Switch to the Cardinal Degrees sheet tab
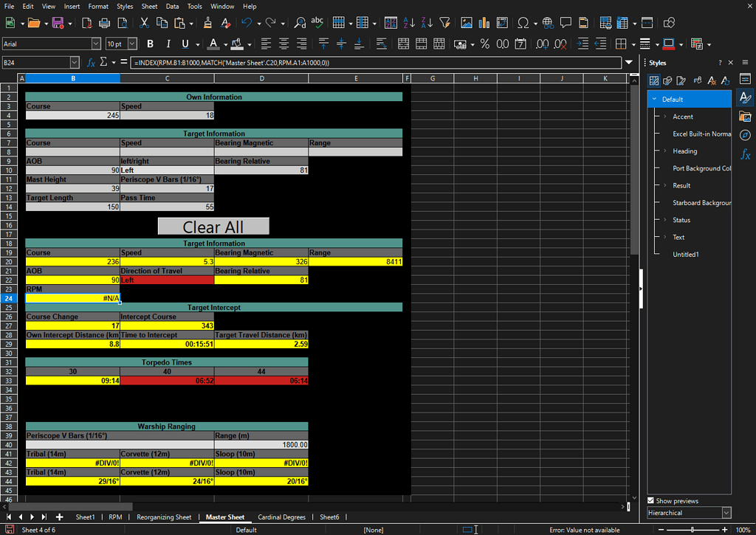This screenshot has height=535, width=756. [281, 517]
